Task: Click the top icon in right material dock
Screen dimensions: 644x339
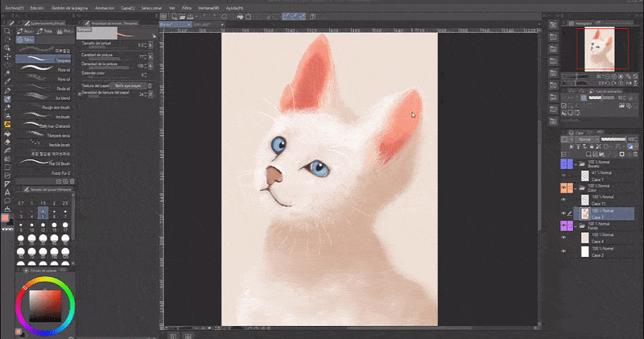Action: 553,25
